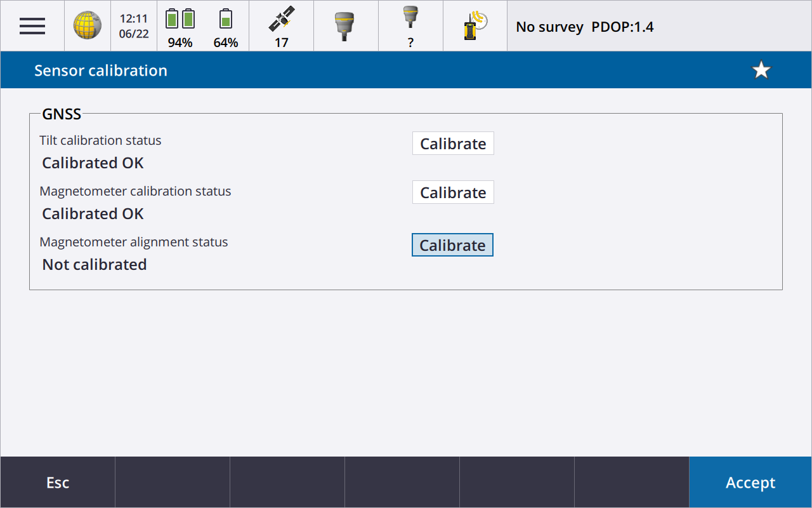Viewport: 812px width, 508px height.
Task: Click the 'Tilt calibration status' label
Action: 100,140
